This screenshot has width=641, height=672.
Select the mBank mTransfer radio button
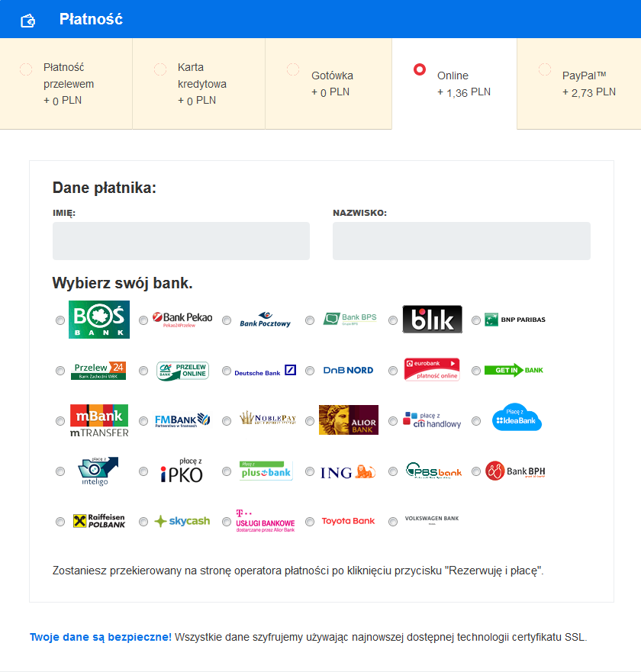[x=60, y=421]
